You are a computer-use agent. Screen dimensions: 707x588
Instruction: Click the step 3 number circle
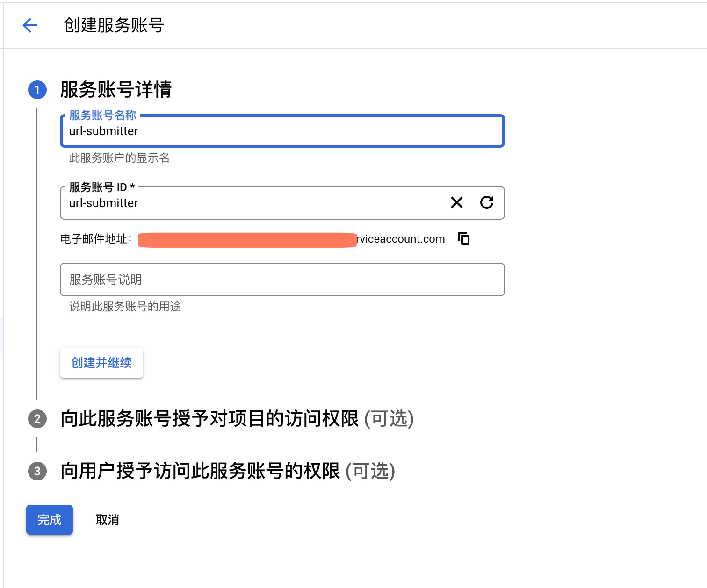click(x=37, y=471)
